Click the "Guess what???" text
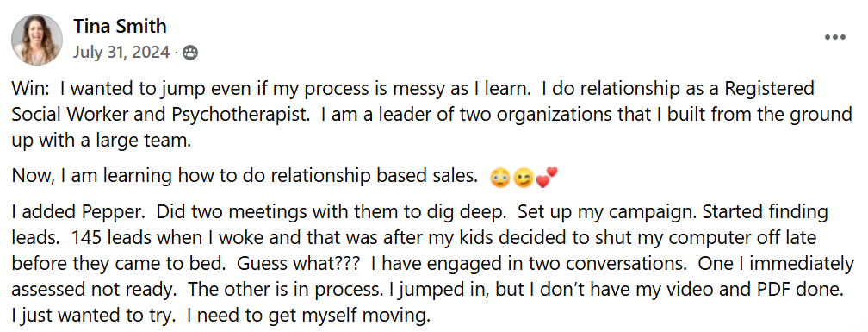Image resolution: width=868 pixels, height=332 pixels. (x=300, y=265)
